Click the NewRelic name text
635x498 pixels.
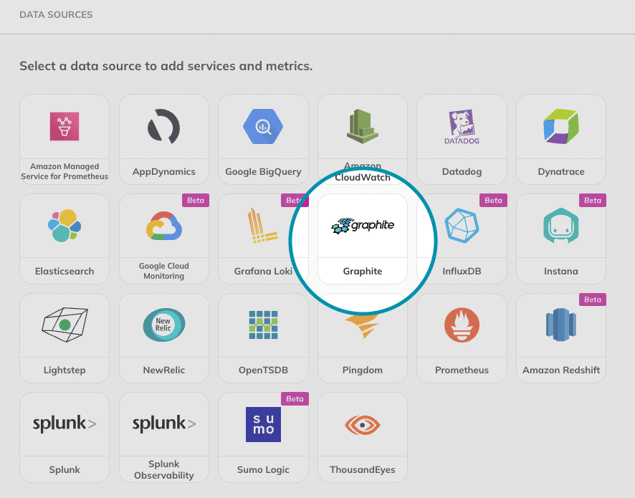click(x=164, y=370)
